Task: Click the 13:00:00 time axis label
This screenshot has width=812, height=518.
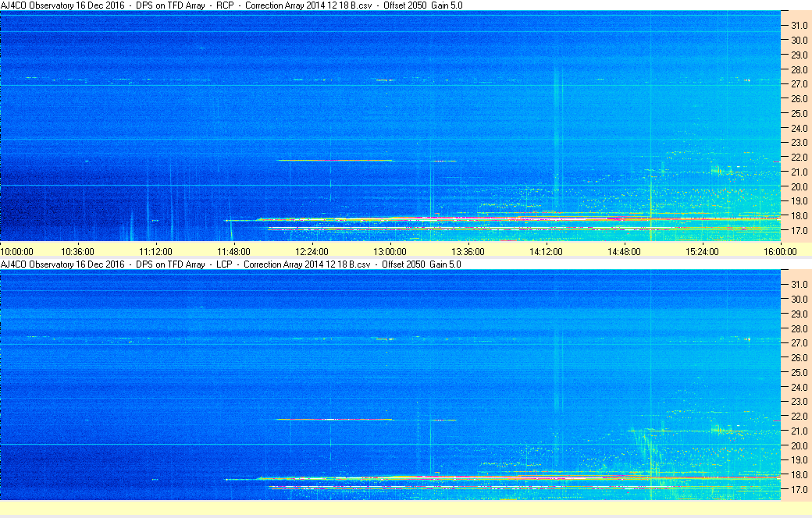Action: tap(390, 252)
